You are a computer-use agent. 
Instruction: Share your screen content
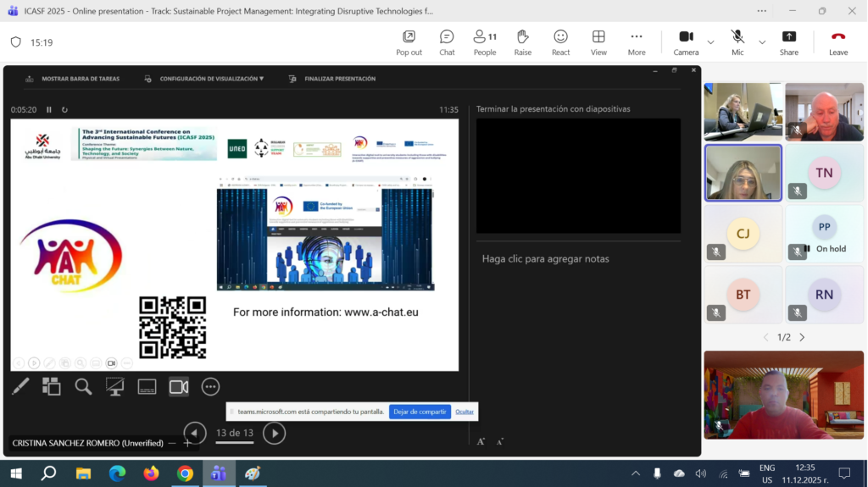coord(788,42)
